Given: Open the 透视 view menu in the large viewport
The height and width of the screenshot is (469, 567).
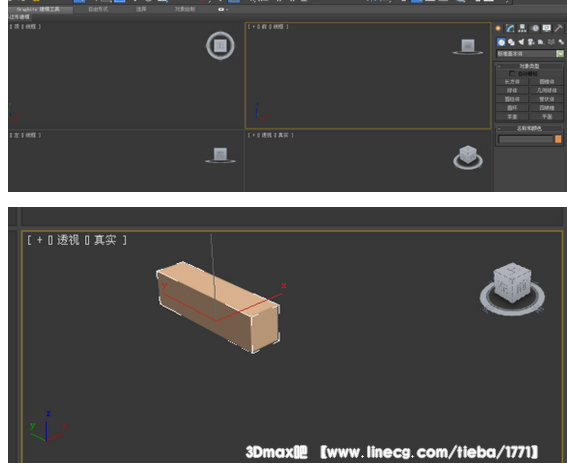Looking at the screenshot, I should (x=68, y=240).
